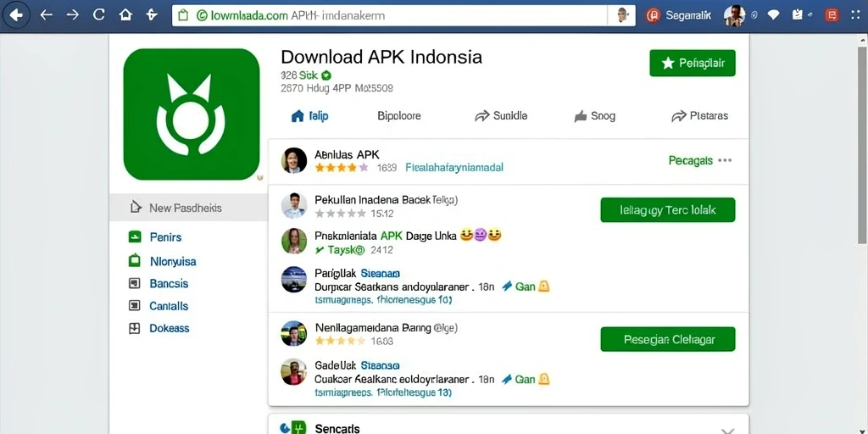
Task: Open the browser overflow menu dots
Action: click(855, 15)
